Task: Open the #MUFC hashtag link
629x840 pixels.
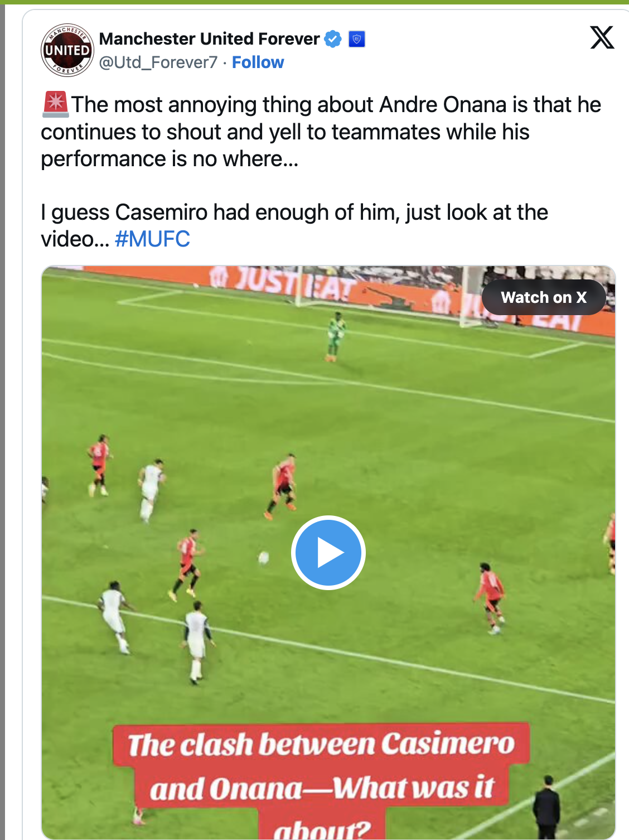Action: (152, 239)
